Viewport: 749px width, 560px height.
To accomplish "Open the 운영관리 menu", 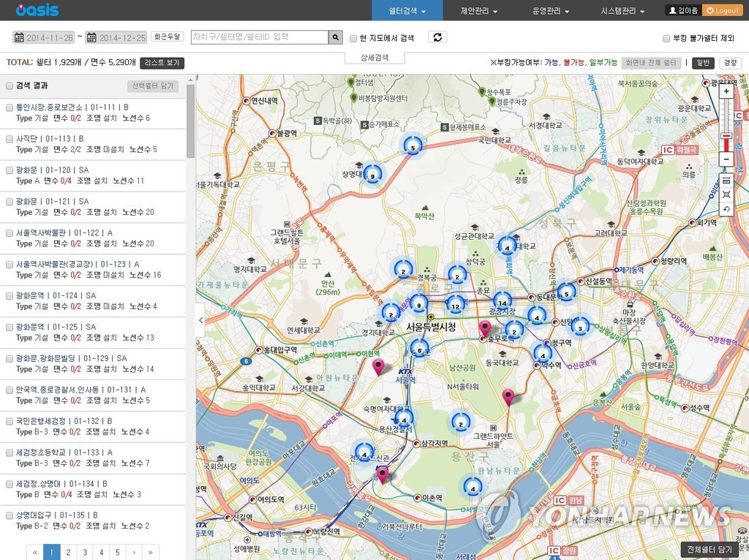I will tap(551, 11).
